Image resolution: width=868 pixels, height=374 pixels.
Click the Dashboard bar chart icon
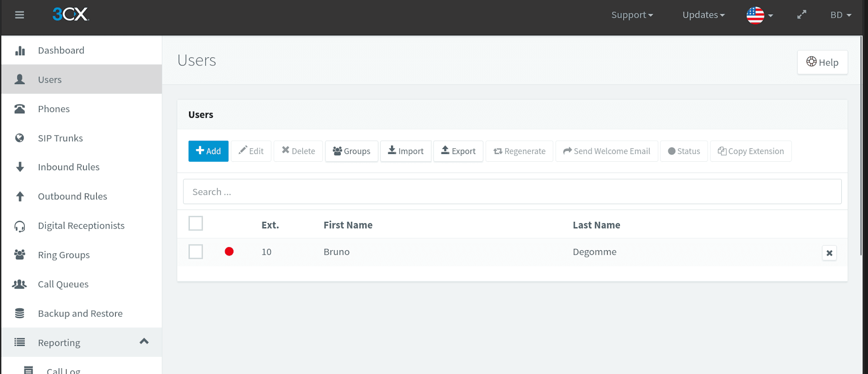click(20, 51)
